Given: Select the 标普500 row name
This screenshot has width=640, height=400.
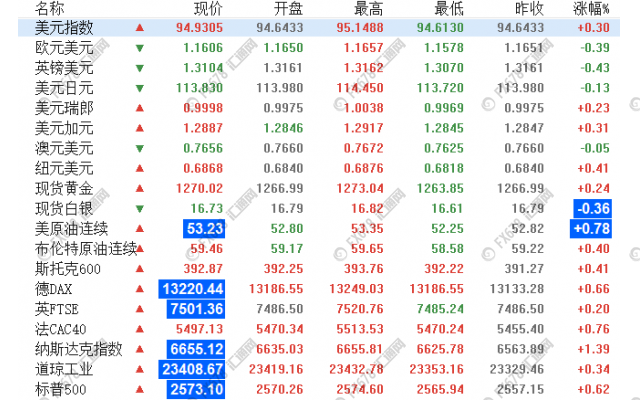Looking at the screenshot, I should point(60,389).
